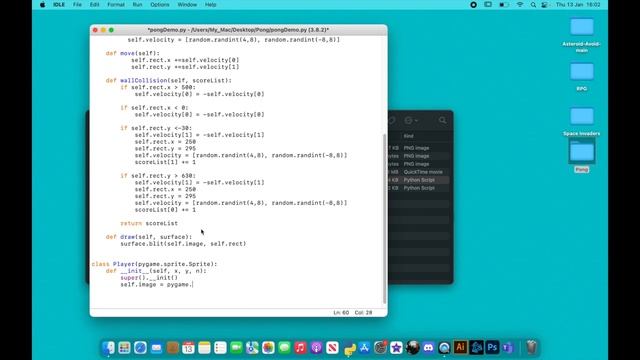Screen dimensions: 640x360
Task: Click 'def wallCollision(self, scoreList):' line
Action: 169,80
